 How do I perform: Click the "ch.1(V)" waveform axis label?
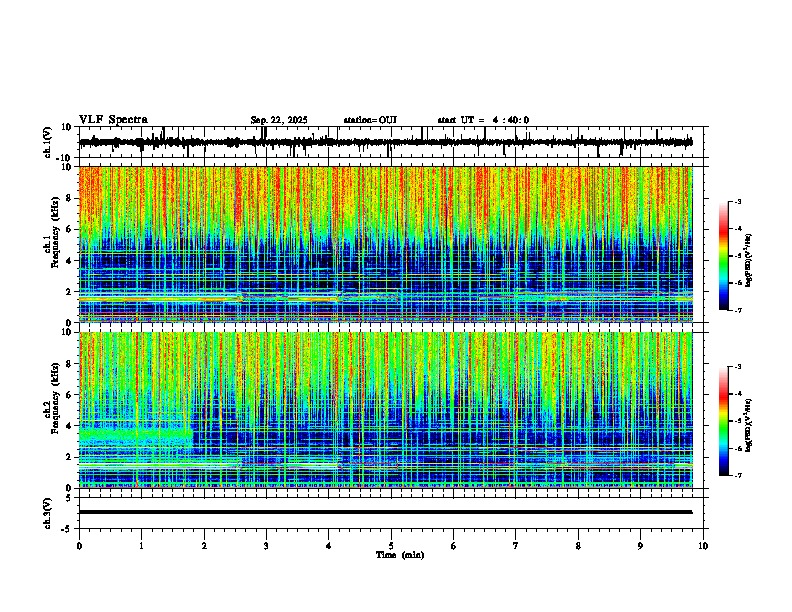click(48, 142)
